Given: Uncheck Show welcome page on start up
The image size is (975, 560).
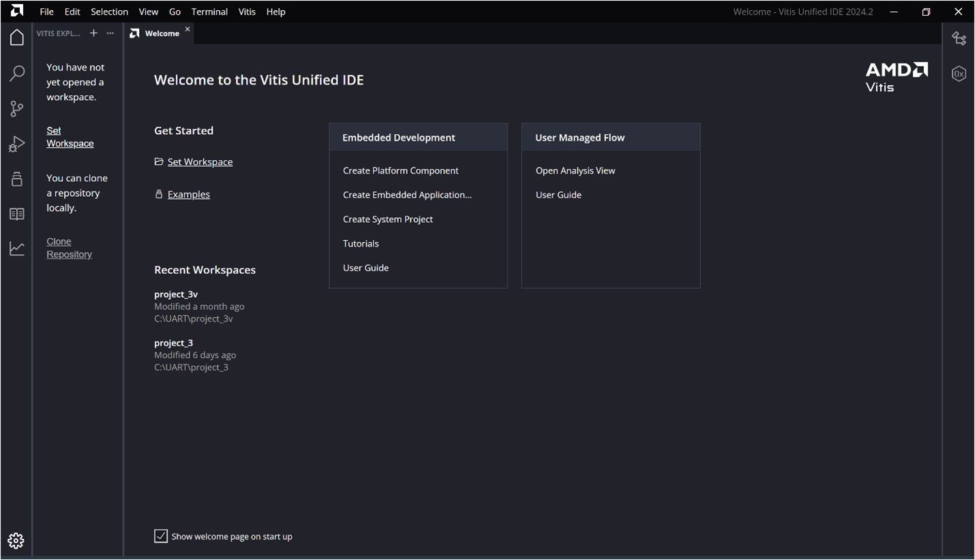Looking at the screenshot, I should point(160,536).
